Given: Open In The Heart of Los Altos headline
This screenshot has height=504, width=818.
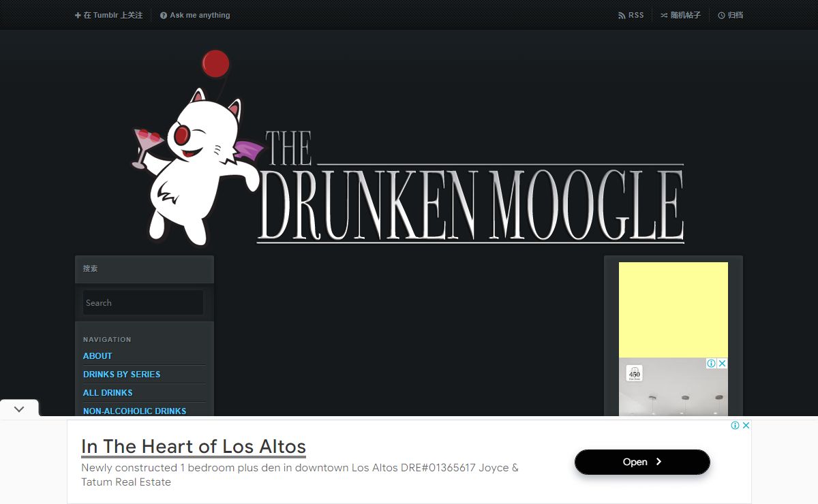Looking at the screenshot, I should (194, 447).
